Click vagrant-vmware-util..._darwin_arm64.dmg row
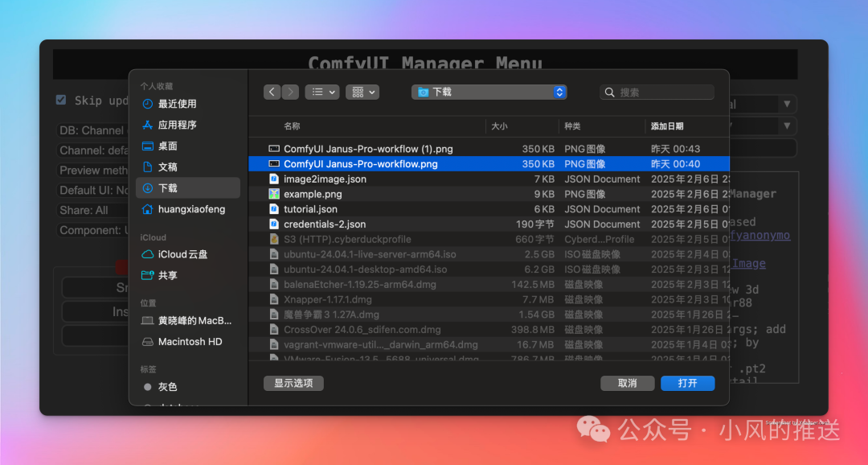This screenshot has height=465, width=868. (489, 344)
